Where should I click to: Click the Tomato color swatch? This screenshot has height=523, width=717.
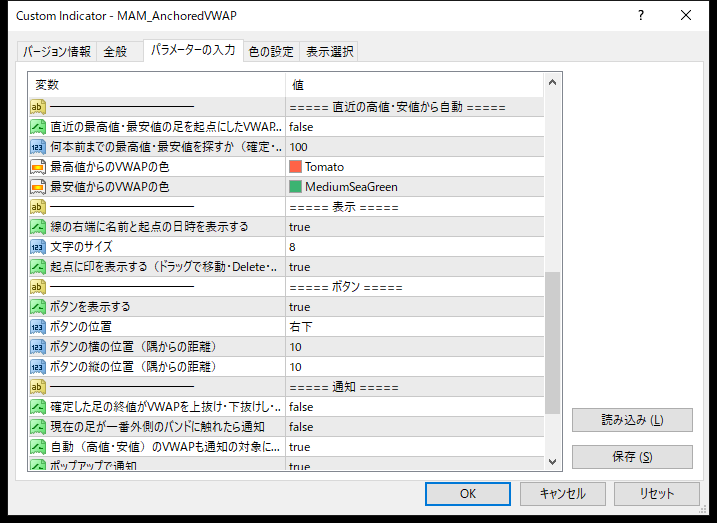click(x=295, y=167)
